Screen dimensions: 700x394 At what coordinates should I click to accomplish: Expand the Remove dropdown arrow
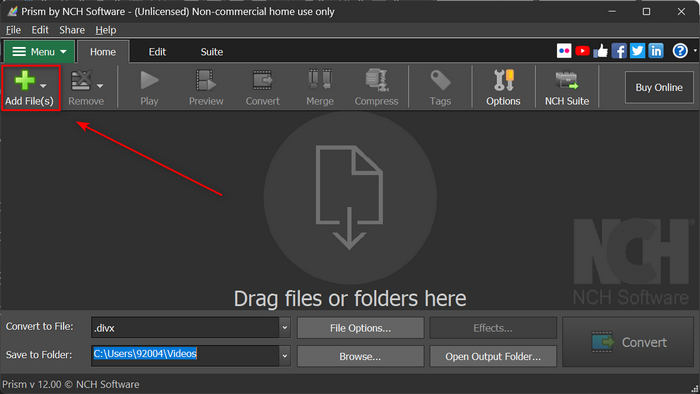click(100, 86)
